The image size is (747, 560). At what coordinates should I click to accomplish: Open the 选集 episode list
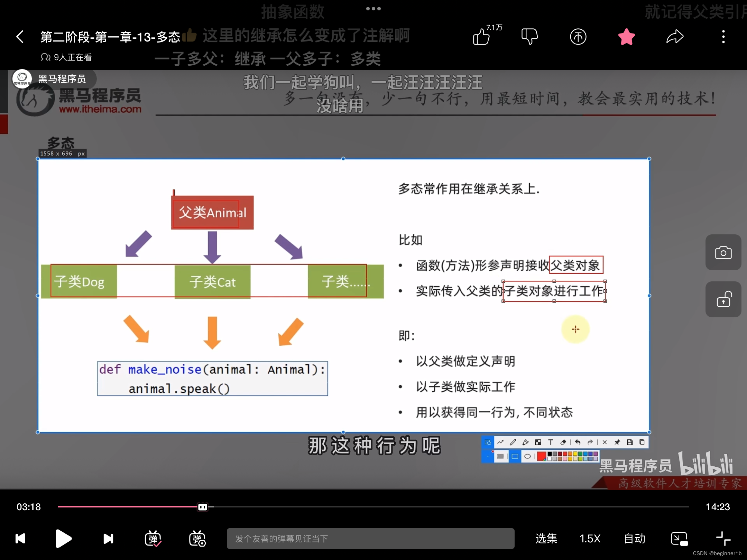click(546, 538)
